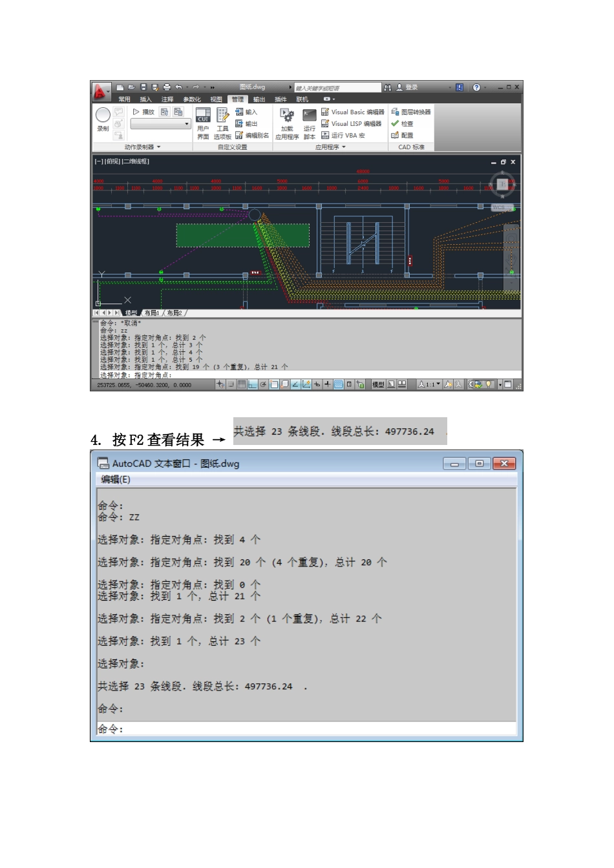Image resolution: width=614 pixels, height=868 pixels.
Task: Switch to the 注释 ribbon tab
Action: pyautogui.click(x=167, y=99)
